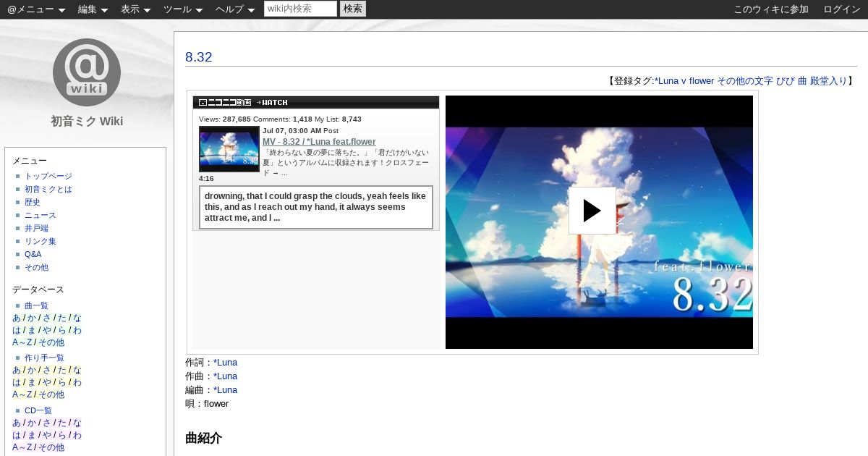This screenshot has height=456, width=868.
Task: Click the ログイン link
Action: pyautogui.click(x=842, y=9)
